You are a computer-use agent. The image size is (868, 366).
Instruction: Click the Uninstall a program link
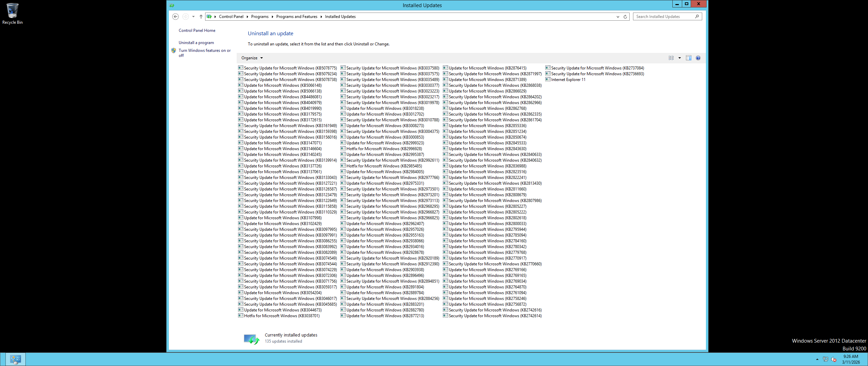196,43
